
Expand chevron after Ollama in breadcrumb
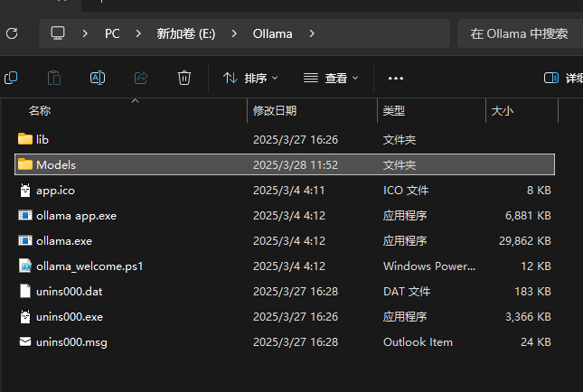(x=312, y=33)
